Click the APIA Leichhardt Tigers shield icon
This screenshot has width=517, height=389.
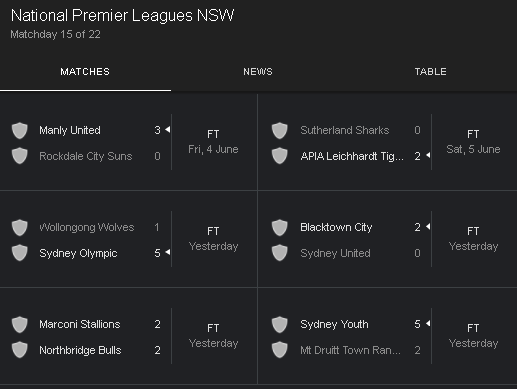(280, 156)
